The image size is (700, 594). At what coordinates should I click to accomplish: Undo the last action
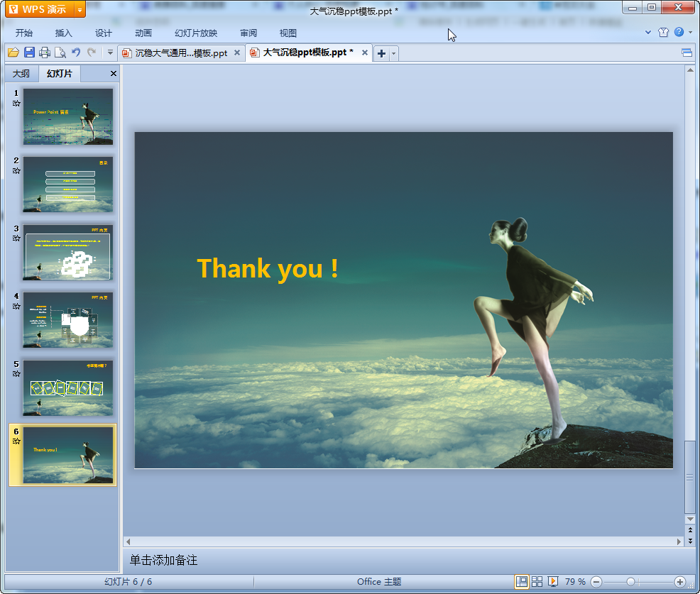click(x=76, y=53)
